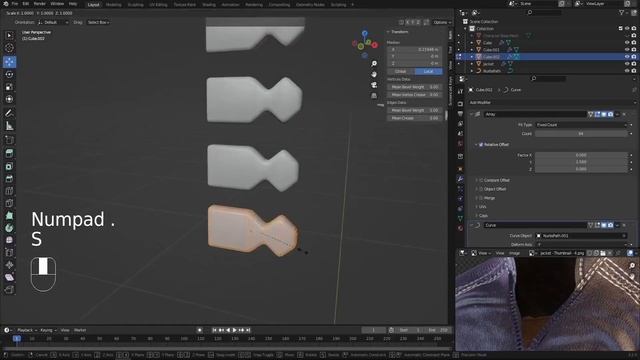This screenshot has width=640, height=360.
Task: Activate the Rotate tool
Action: coord(9,74)
